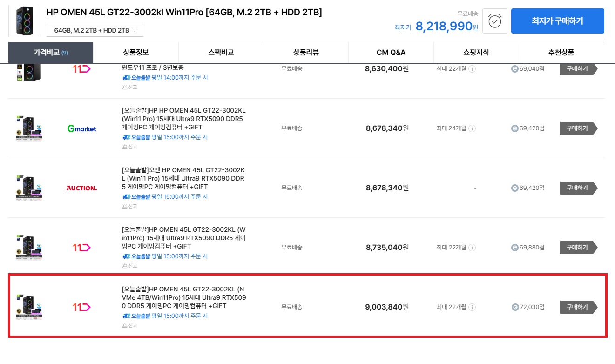Image resolution: width=615 pixels, height=364 pixels.
Task: Click the installment info icon in the 8,735,040원 row
Action: 472,248
